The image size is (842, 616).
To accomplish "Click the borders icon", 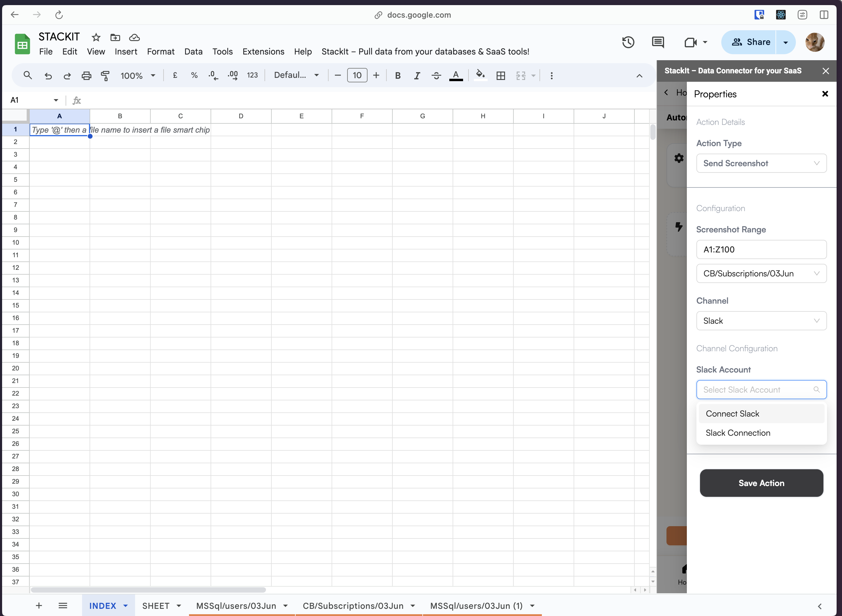I will click(x=501, y=76).
